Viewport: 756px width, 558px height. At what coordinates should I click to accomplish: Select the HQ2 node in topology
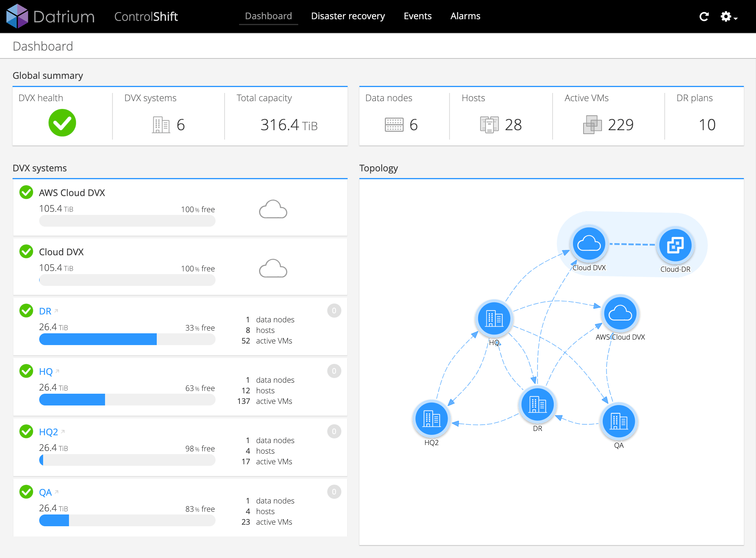click(431, 419)
